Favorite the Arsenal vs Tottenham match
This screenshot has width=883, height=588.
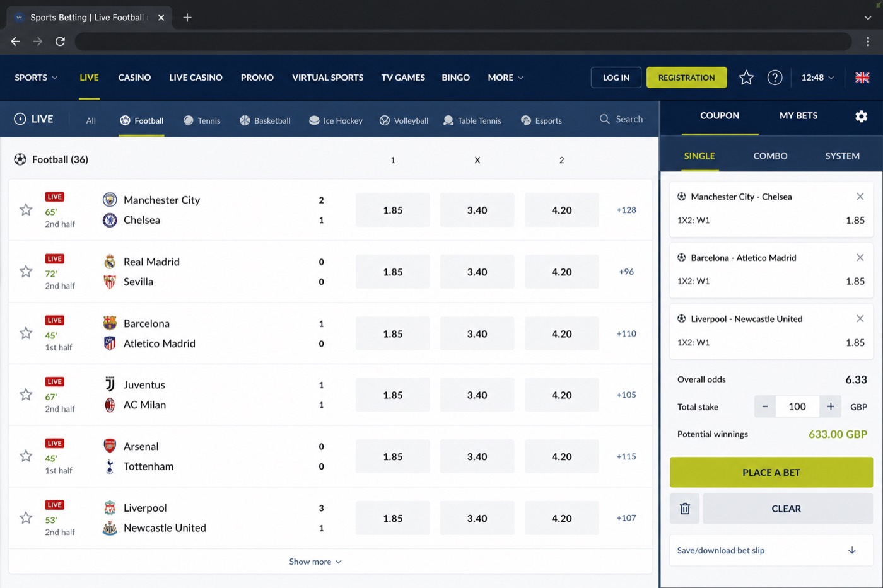(26, 456)
